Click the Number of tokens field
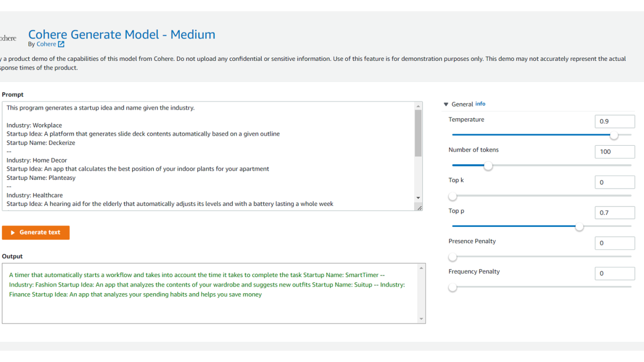The image size is (644, 362). 614,152
